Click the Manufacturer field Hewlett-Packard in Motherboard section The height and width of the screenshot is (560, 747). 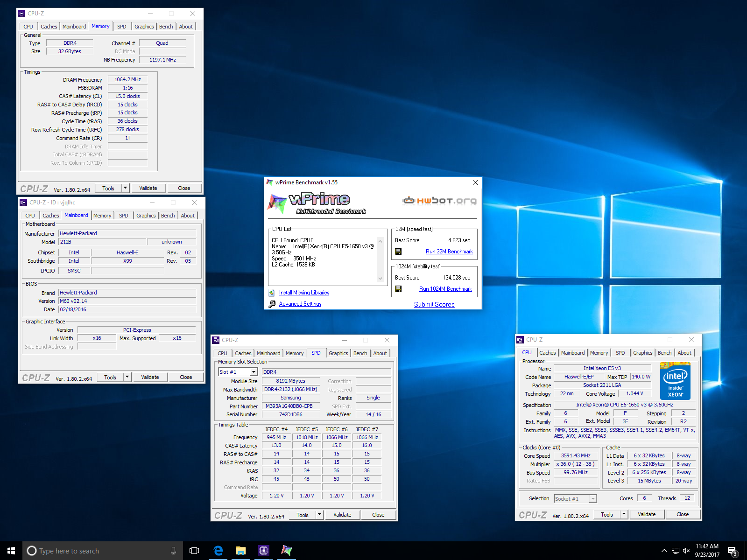click(x=127, y=233)
